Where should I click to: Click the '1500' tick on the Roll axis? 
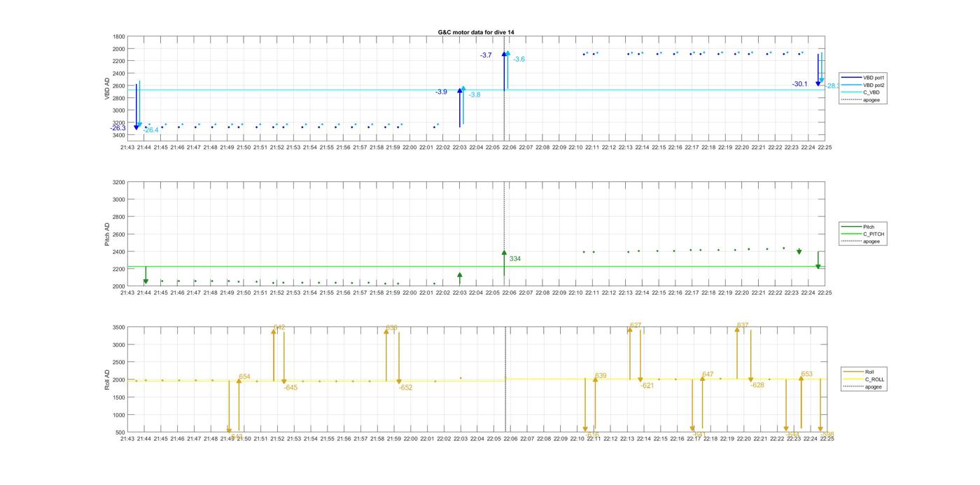click(119, 398)
